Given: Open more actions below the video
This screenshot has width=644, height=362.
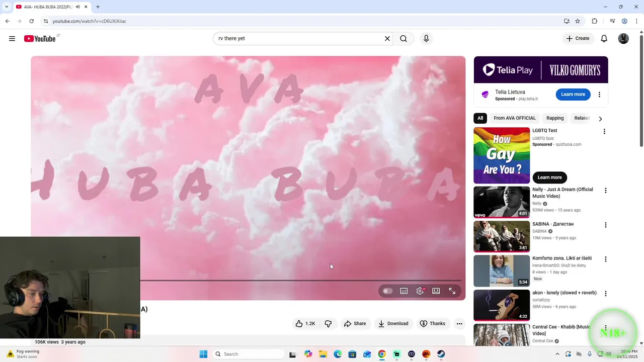Looking at the screenshot, I should tap(459, 324).
